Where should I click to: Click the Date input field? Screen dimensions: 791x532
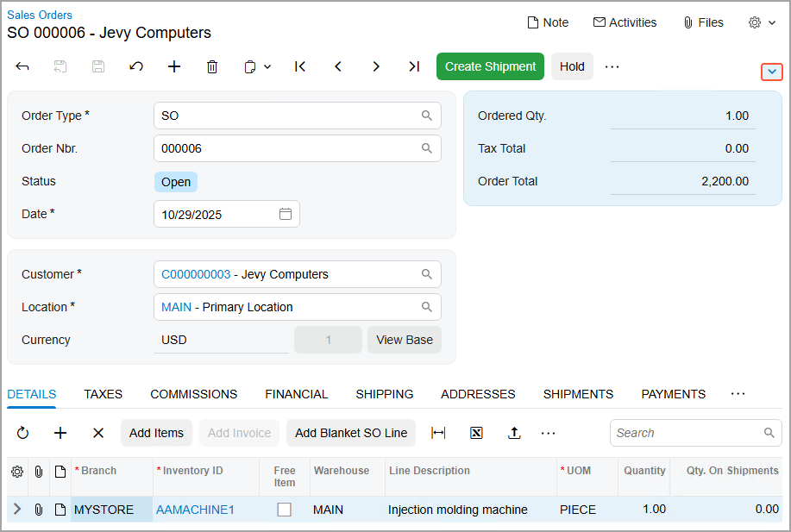(227, 214)
